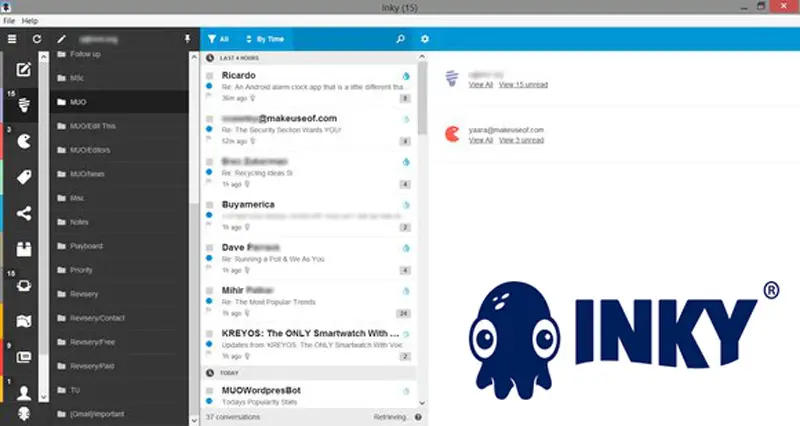Tick the checkbox on Buyamerica message
Image resolution: width=800 pixels, height=426 pixels.
click(x=209, y=205)
